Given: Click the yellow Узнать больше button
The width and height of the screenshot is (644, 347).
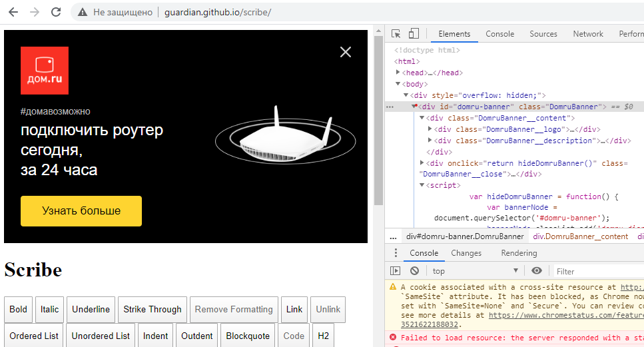Looking at the screenshot, I should [x=81, y=211].
